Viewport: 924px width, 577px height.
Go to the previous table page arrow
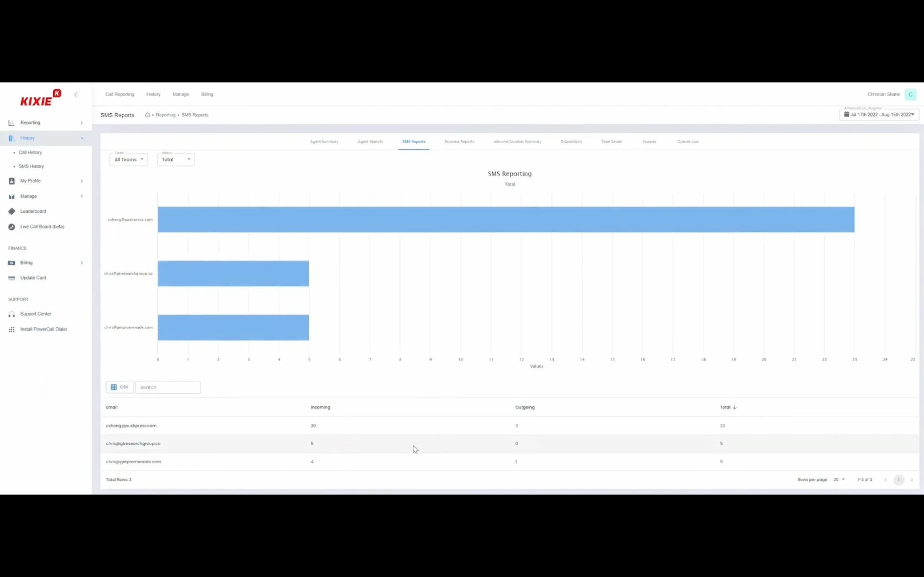point(885,480)
